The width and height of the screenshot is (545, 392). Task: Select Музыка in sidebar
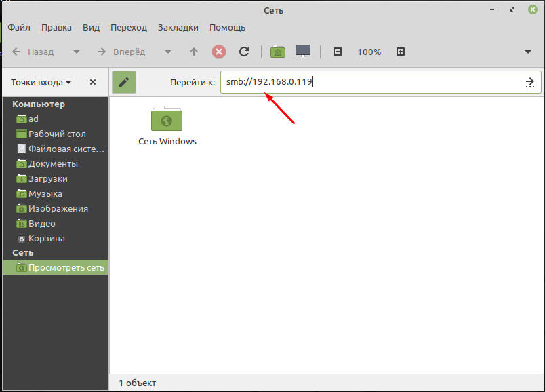tap(56, 194)
